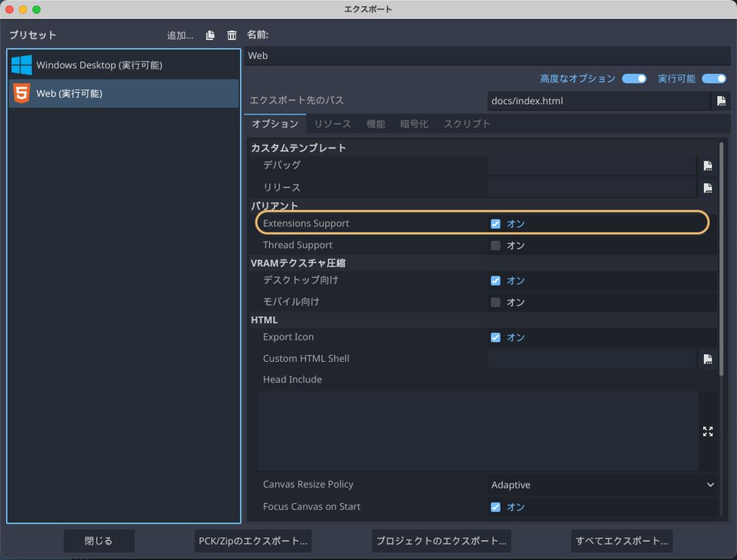Enable Thread Support checkbox
The width and height of the screenshot is (737, 560).
pyautogui.click(x=495, y=245)
